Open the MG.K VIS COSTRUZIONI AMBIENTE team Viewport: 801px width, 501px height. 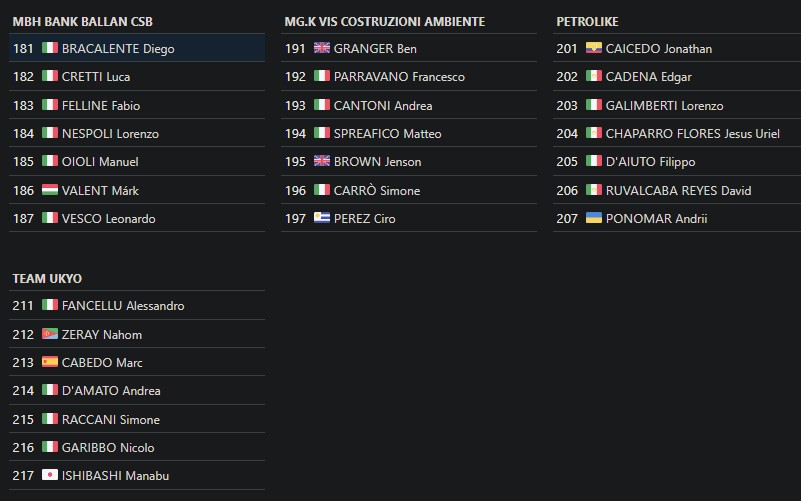tap(385, 21)
